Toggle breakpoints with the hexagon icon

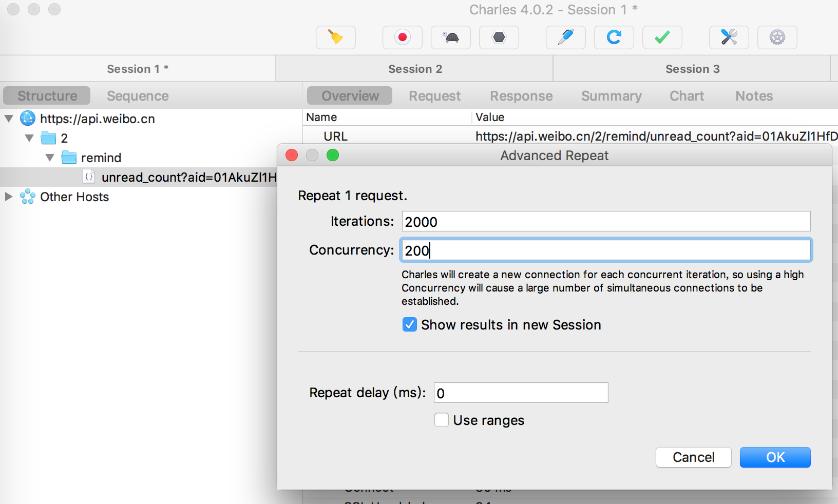coord(499,37)
